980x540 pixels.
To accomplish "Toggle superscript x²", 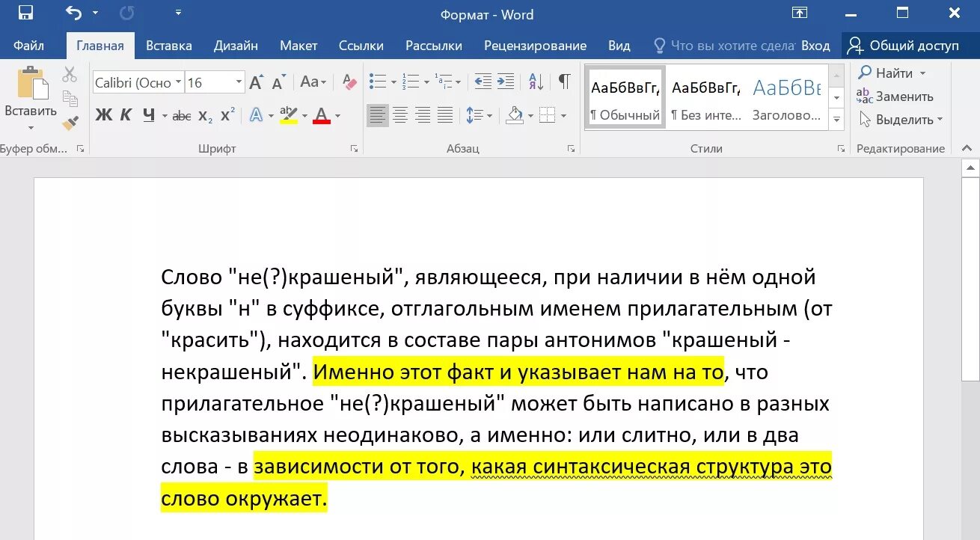I will tap(227, 115).
